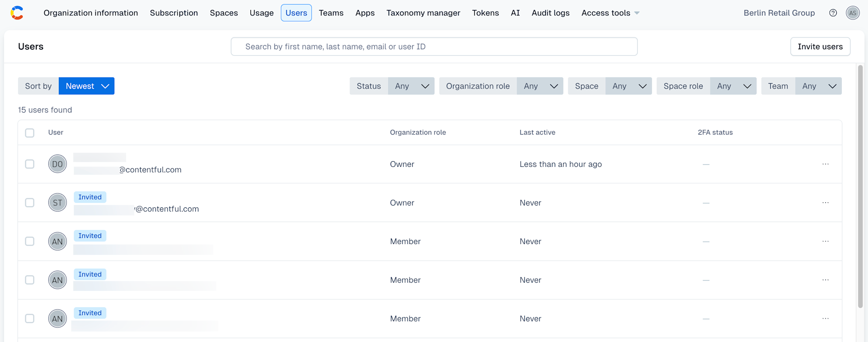868x342 pixels.
Task: Select the Users tab
Action: pos(296,13)
